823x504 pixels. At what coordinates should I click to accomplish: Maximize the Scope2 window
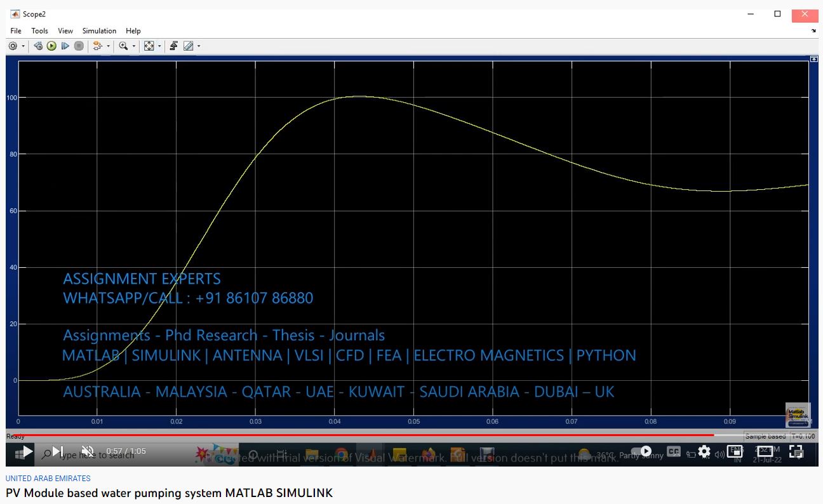pos(777,14)
